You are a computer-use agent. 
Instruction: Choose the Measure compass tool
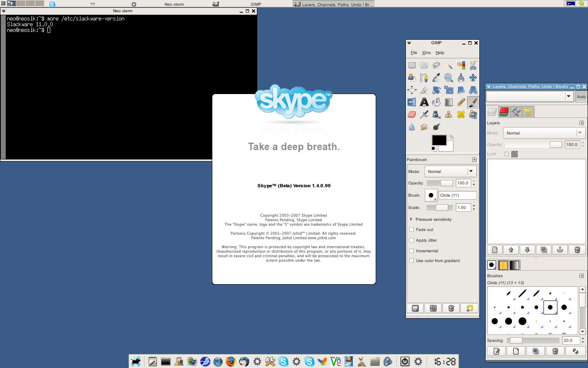pyautogui.click(x=461, y=78)
